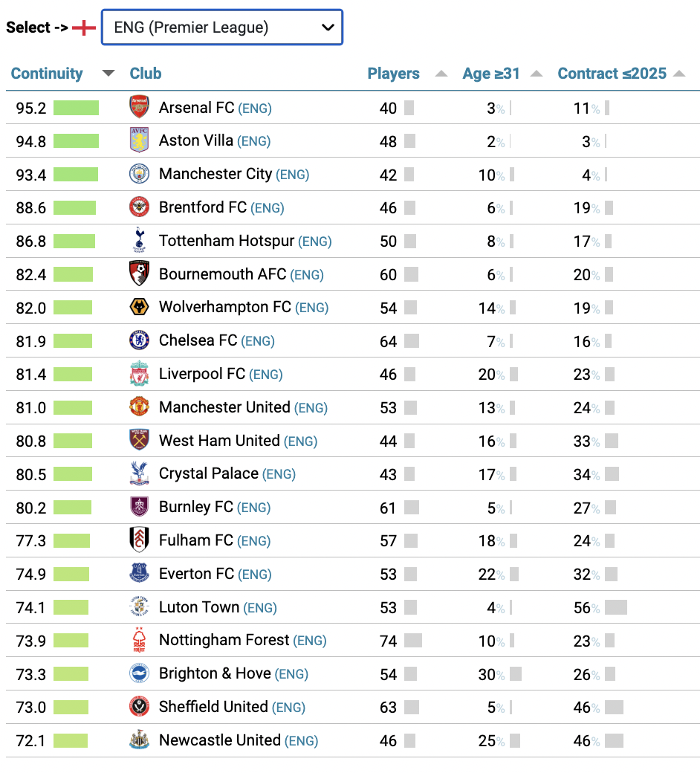Select the Continuity column header text
Viewport: 700px width, 773px height.
click(47, 74)
